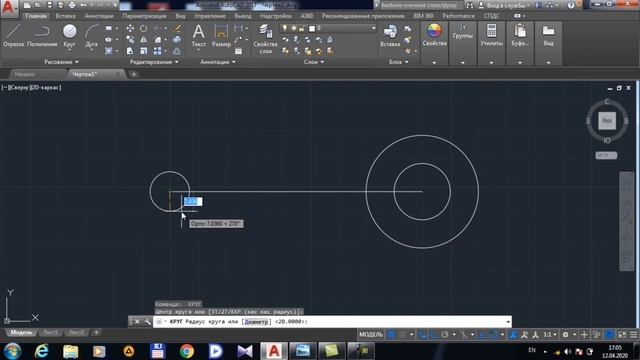Toggle ortho mode in status bar
This screenshot has height=360, width=640.
click(x=434, y=335)
